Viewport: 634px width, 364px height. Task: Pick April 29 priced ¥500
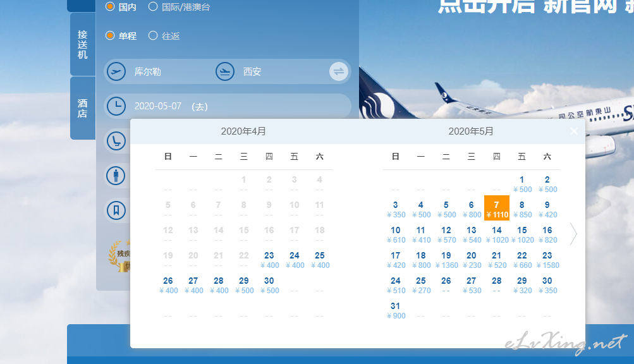244,285
